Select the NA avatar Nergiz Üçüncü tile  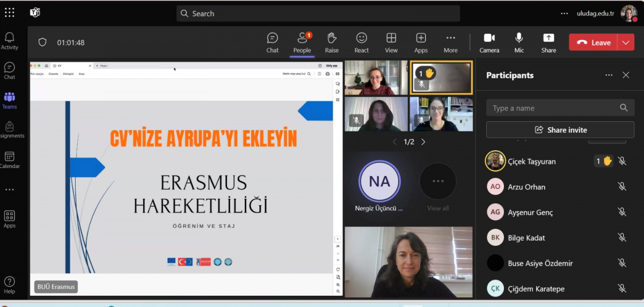[379, 187]
